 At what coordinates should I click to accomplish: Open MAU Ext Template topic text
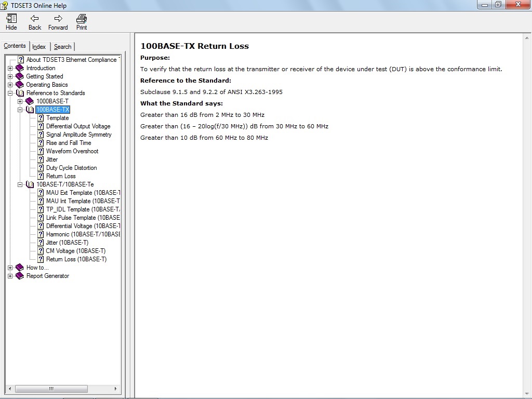tap(83, 193)
